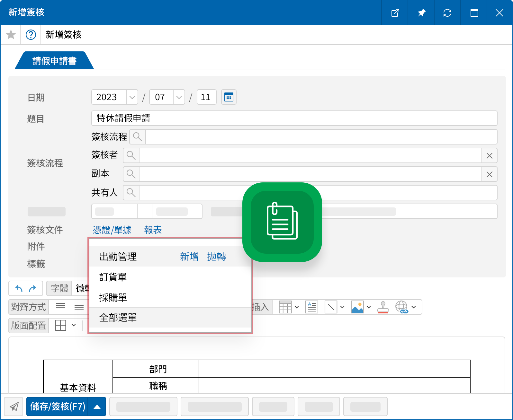Pin the window with the pin icon
The height and width of the screenshot is (420, 513).
click(x=421, y=13)
